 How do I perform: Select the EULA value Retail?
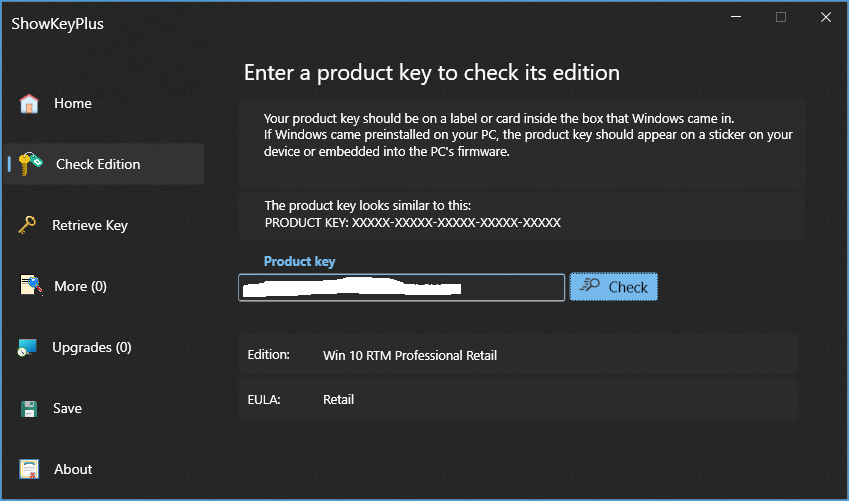[338, 400]
